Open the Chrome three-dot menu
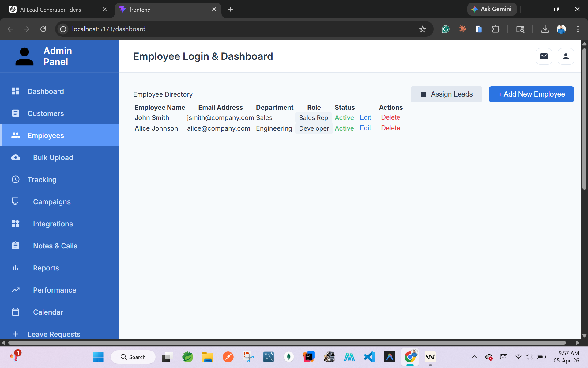 [578, 29]
